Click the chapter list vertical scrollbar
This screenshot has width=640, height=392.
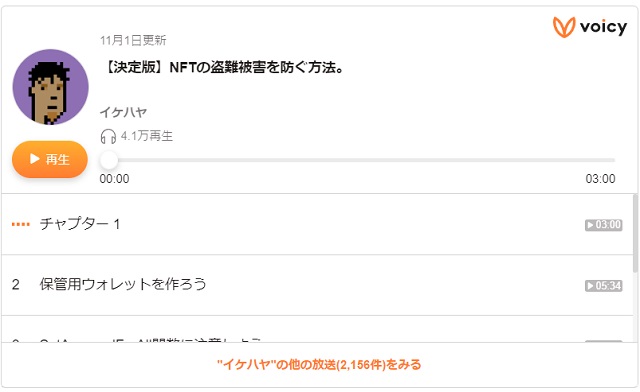pos(635,233)
